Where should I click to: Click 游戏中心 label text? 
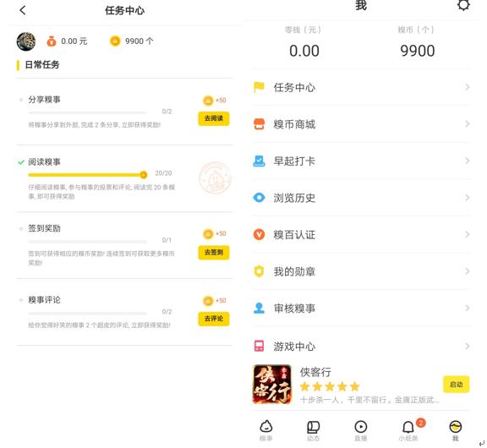click(294, 347)
